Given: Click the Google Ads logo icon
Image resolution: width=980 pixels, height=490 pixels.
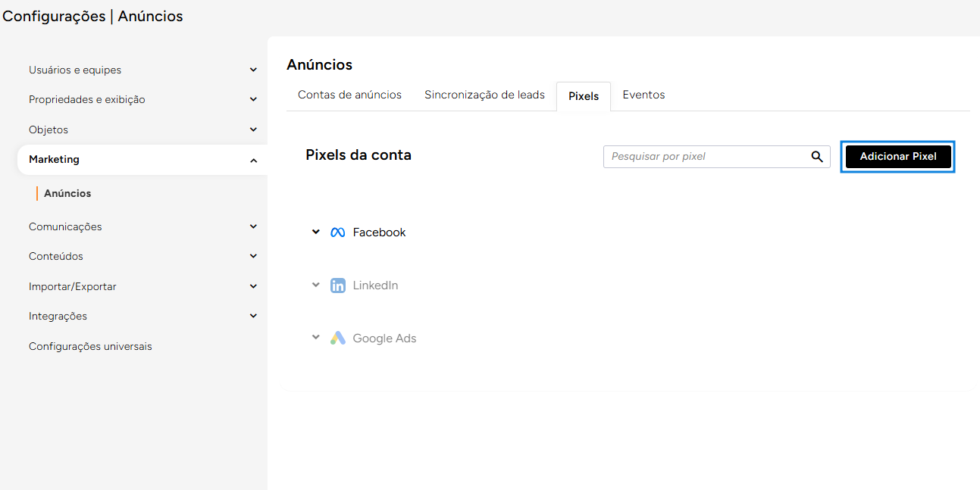Looking at the screenshot, I should (x=338, y=339).
